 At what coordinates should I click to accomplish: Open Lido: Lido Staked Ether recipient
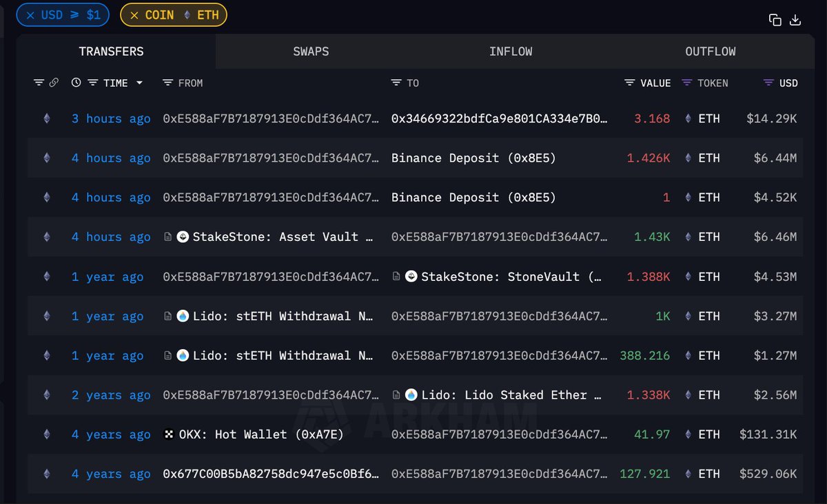point(511,395)
